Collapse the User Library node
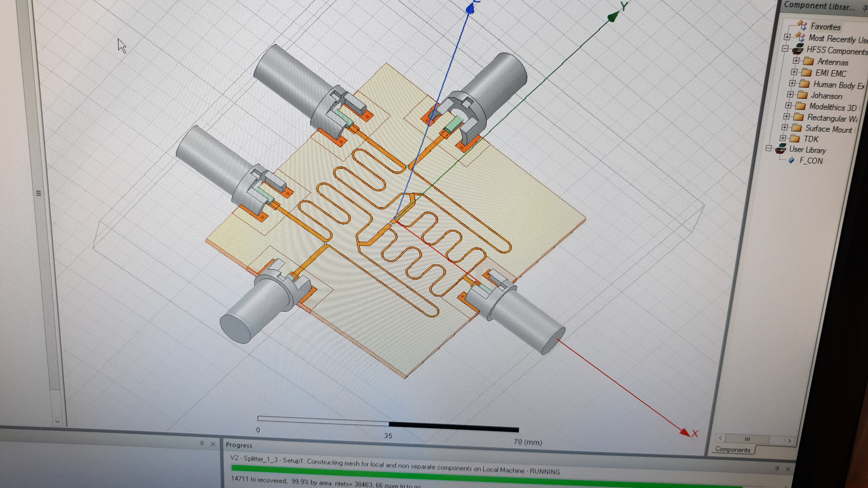Viewport: 868px width, 488px height. pyautogui.click(x=768, y=148)
